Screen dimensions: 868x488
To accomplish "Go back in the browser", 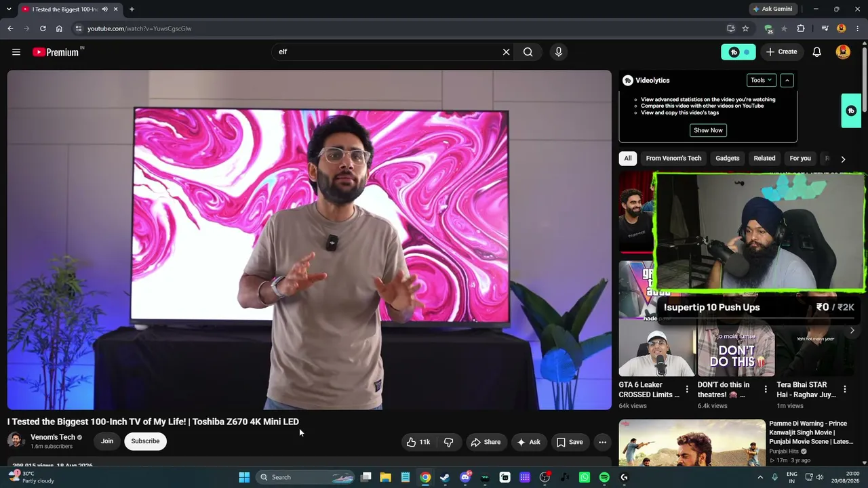I will click(x=10, y=28).
